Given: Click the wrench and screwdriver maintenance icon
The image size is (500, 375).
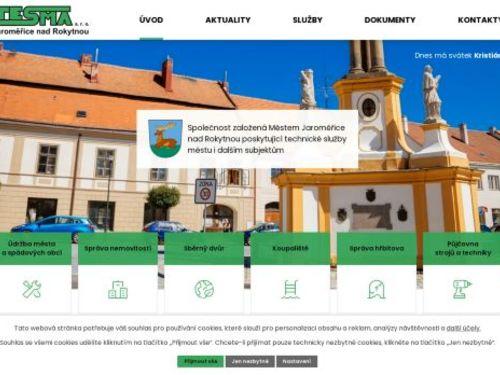Looking at the screenshot, I should [x=32, y=289].
